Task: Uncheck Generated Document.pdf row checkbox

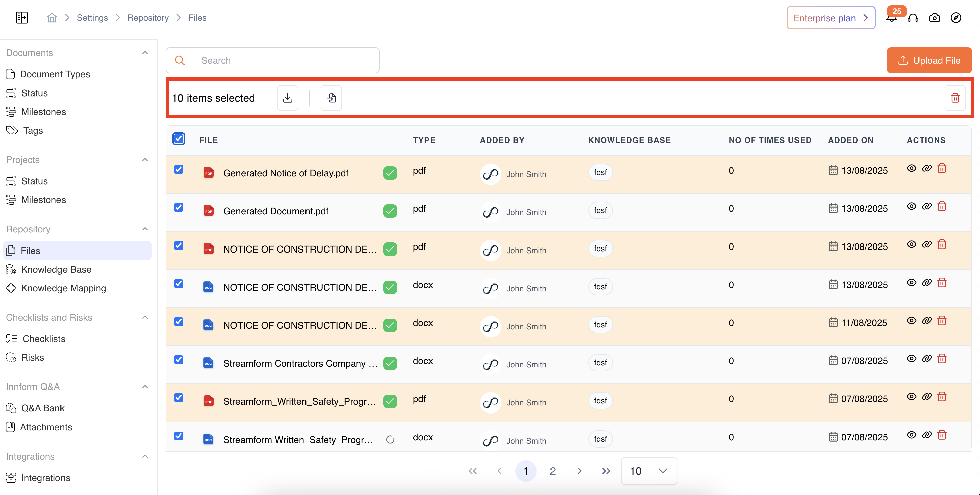Action: tap(179, 207)
